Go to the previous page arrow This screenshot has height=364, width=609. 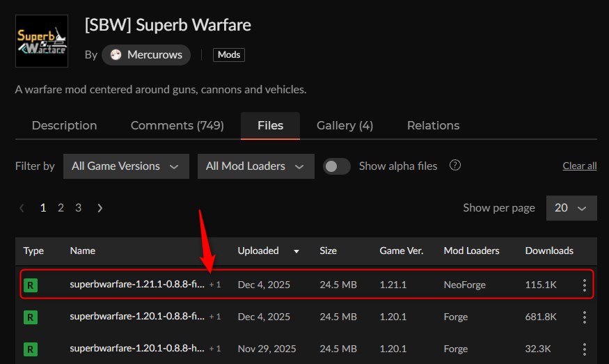[22, 208]
